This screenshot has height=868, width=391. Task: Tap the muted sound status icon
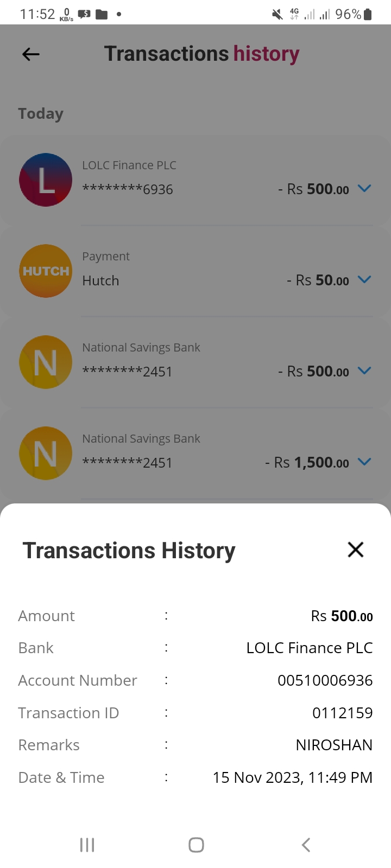[x=278, y=14]
